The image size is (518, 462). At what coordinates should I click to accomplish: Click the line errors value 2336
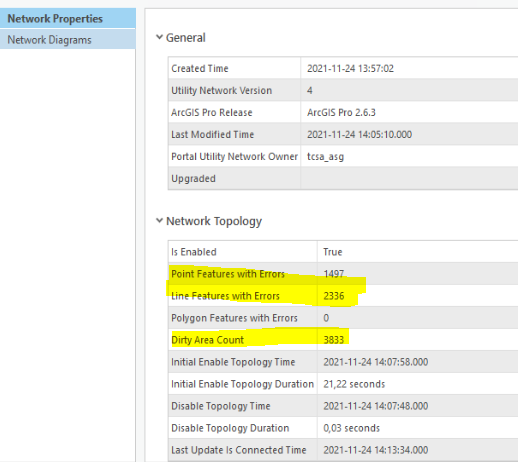click(x=334, y=296)
